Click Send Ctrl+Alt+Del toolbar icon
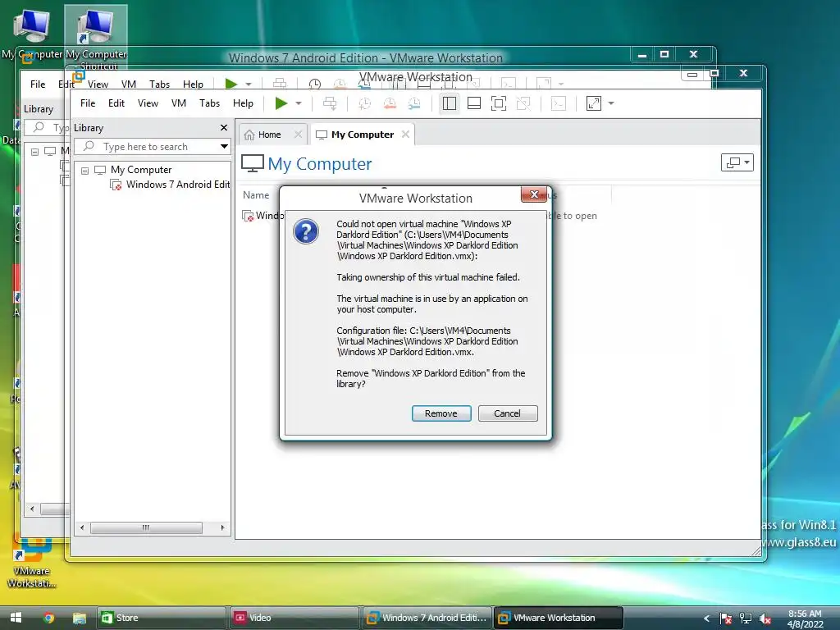Image resolution: width=840 pixels, height=630 pixels. coord(330,103)
